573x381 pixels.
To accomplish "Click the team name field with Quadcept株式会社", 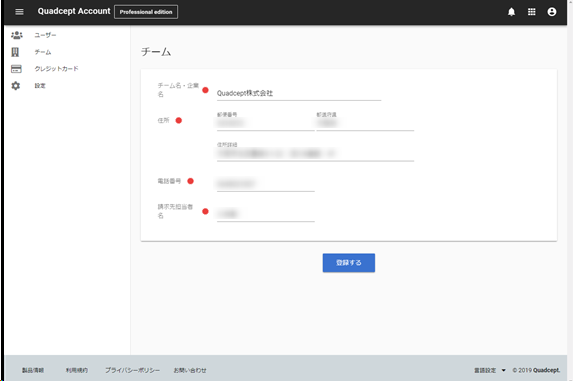I will 299,93.
